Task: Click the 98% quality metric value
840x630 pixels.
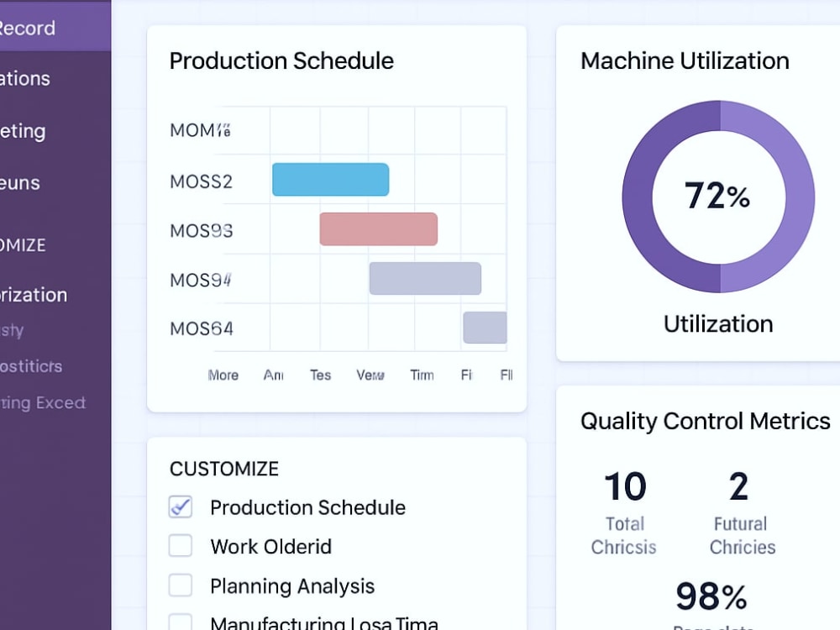Action: [x=711, y=596]
